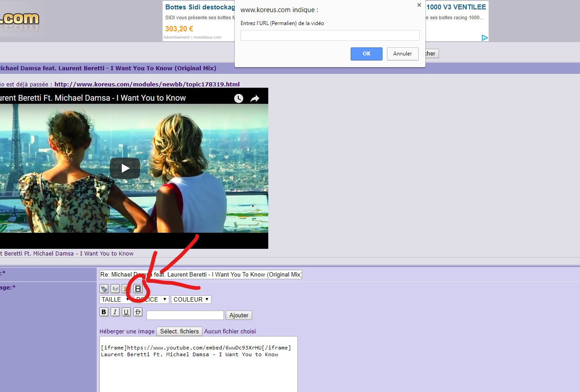Click inside the message textarea with iframe code

pos(198,364)
